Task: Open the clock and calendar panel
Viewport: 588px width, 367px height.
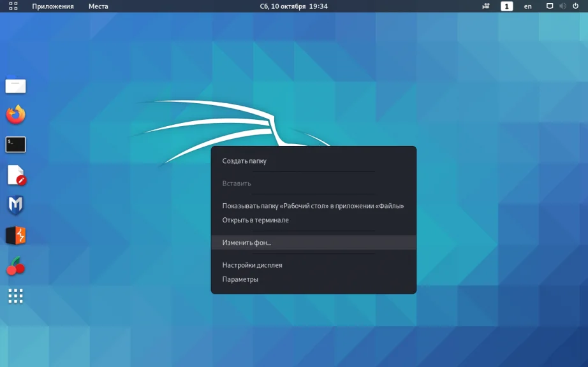Action: point(293,6)
